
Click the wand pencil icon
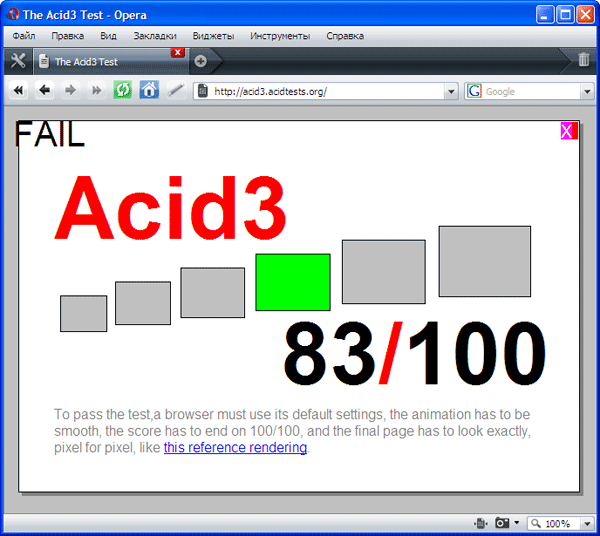[x=176, y=90]
